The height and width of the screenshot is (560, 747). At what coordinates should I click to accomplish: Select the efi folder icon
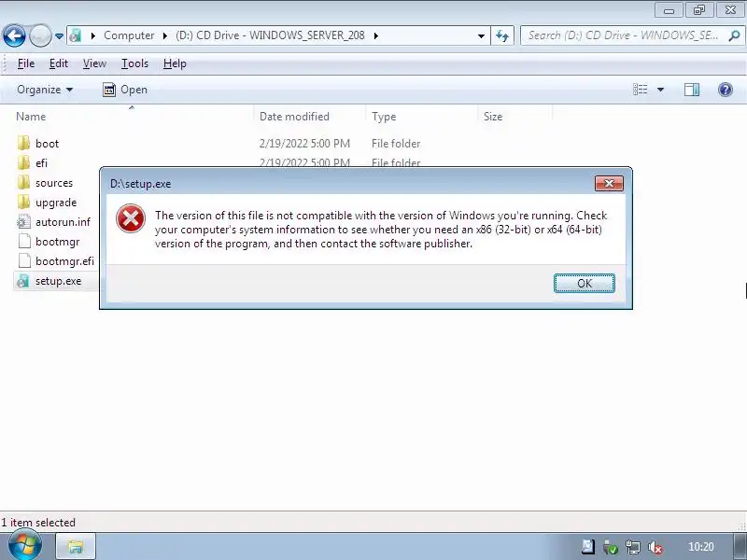[x=23, y=162]
